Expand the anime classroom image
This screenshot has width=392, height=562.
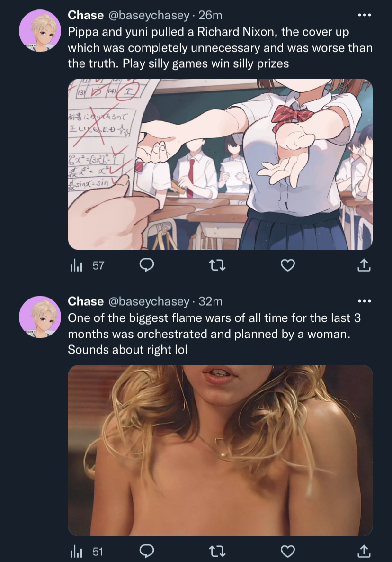click(x=220, y=164)
